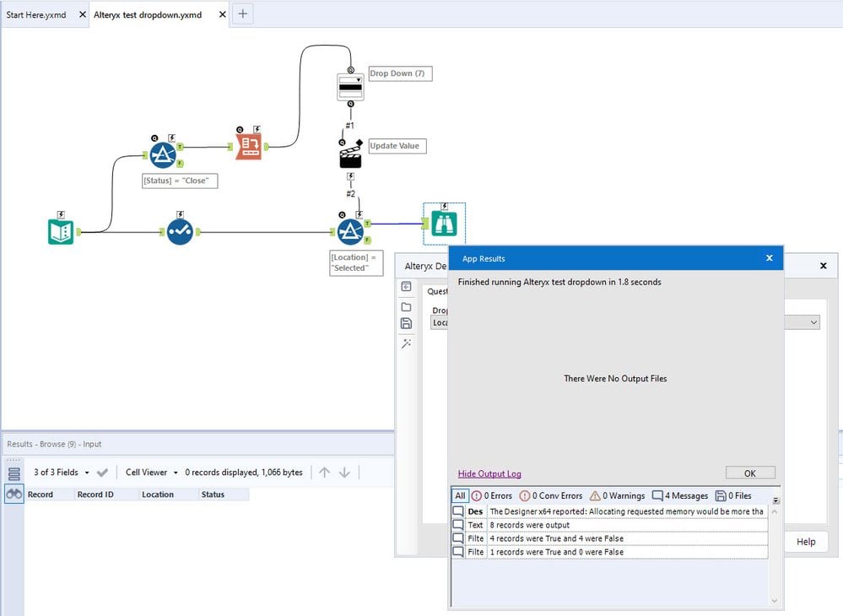This screenshot has width=843, height=616.
Task: Select the Designer x64 memory message row
Action: point(609,511)
